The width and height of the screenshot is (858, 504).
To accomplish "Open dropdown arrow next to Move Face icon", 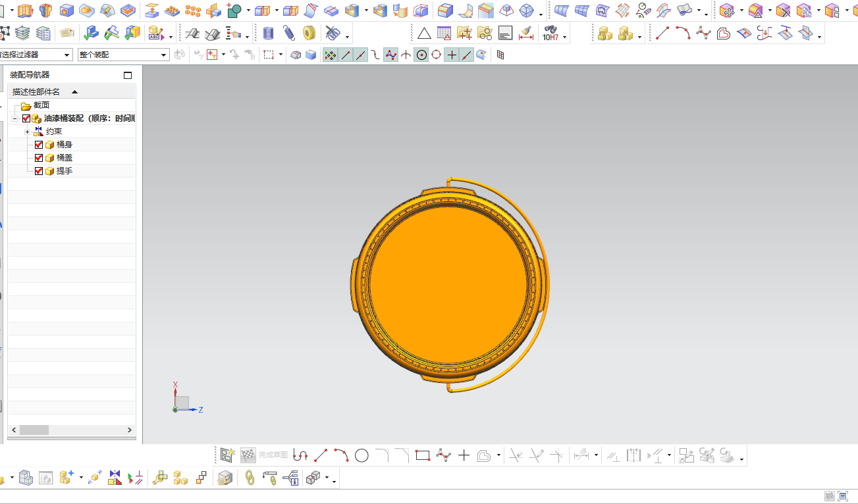I will point(741,11).
